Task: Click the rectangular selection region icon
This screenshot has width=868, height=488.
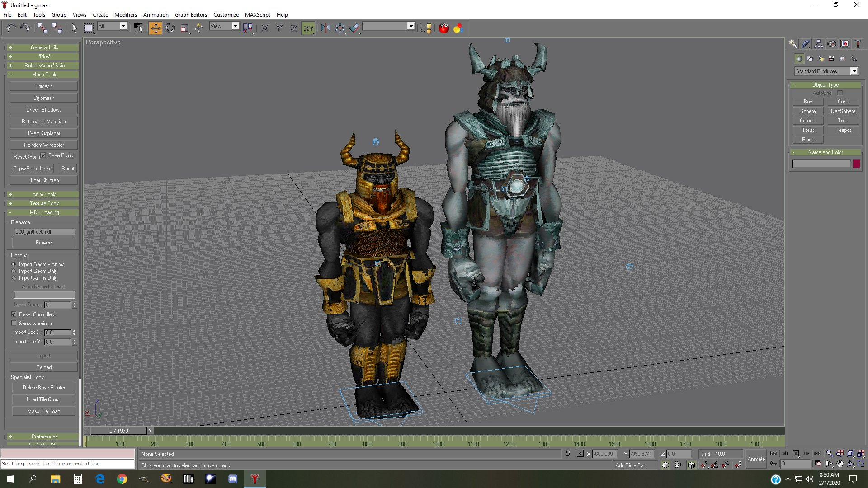Action: point(89,28)
